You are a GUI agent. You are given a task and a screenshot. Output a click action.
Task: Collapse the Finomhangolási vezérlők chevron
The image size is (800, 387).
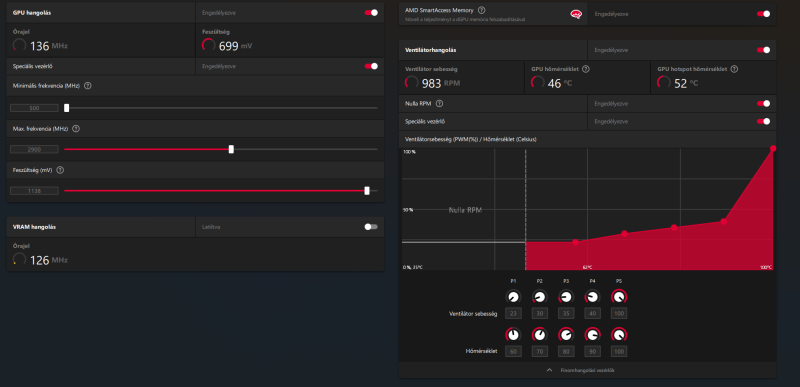point(549,370)
